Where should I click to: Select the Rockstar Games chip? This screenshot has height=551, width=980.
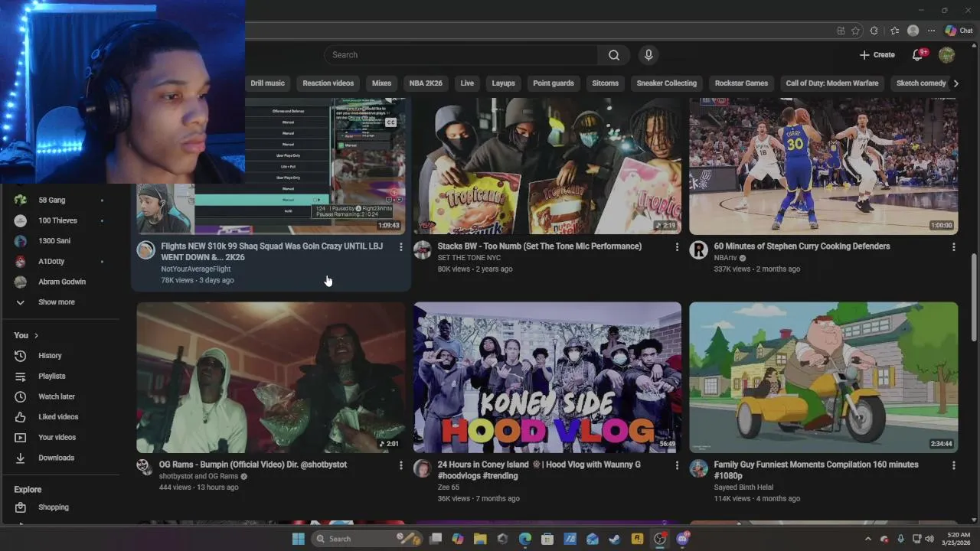coord(741,83)
